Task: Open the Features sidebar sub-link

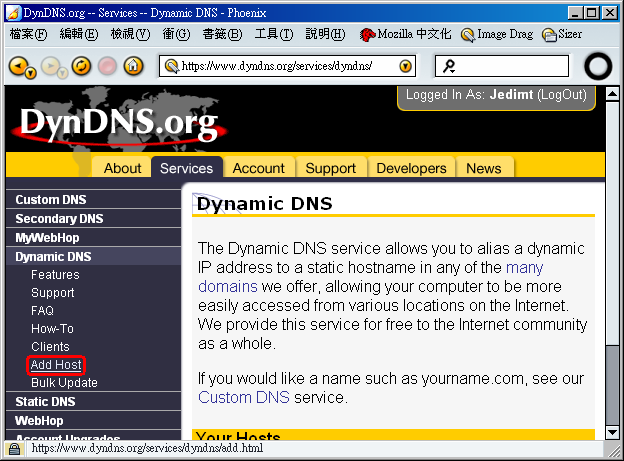Action: click(55, 275)
